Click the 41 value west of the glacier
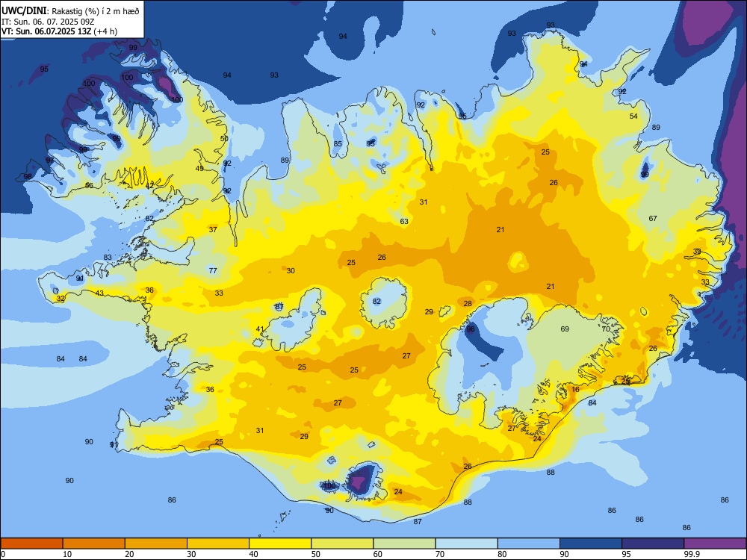The width and height of the screenshot is (747, 560). click(x=260, y=329)
